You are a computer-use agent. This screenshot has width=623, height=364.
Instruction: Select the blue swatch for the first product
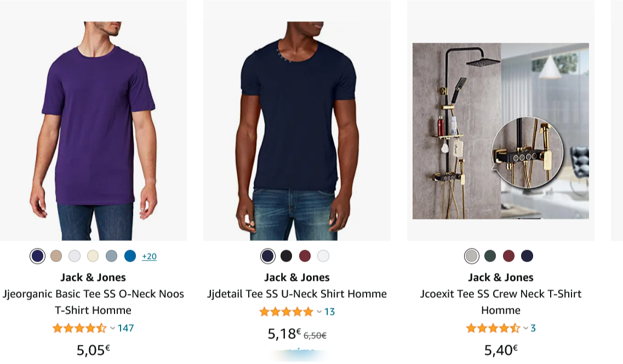coord(129,256)
